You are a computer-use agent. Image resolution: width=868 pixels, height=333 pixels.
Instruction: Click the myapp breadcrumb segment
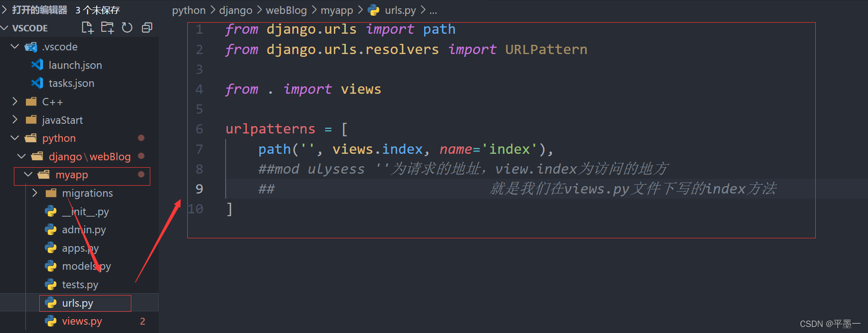click(x=337, y=10)
